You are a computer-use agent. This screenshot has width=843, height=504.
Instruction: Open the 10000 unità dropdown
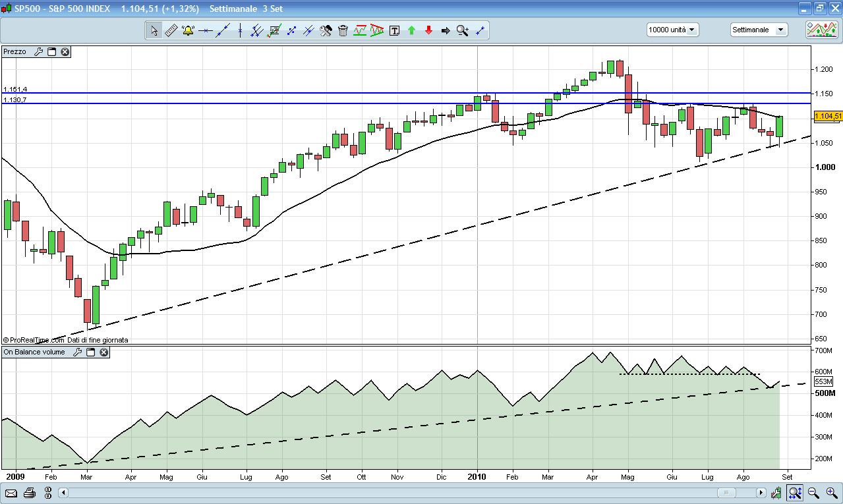point(673,30)
